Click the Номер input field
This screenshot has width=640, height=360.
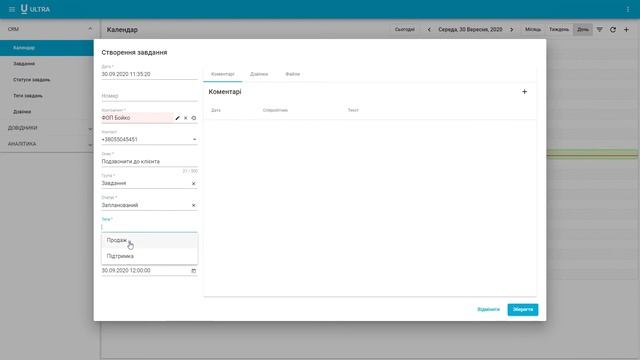coord(149,96)
